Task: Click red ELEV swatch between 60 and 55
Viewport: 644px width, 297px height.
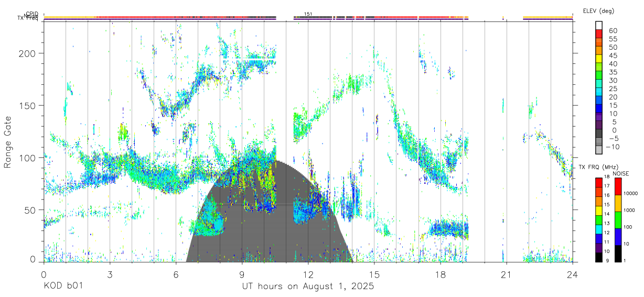Action: 599,34
